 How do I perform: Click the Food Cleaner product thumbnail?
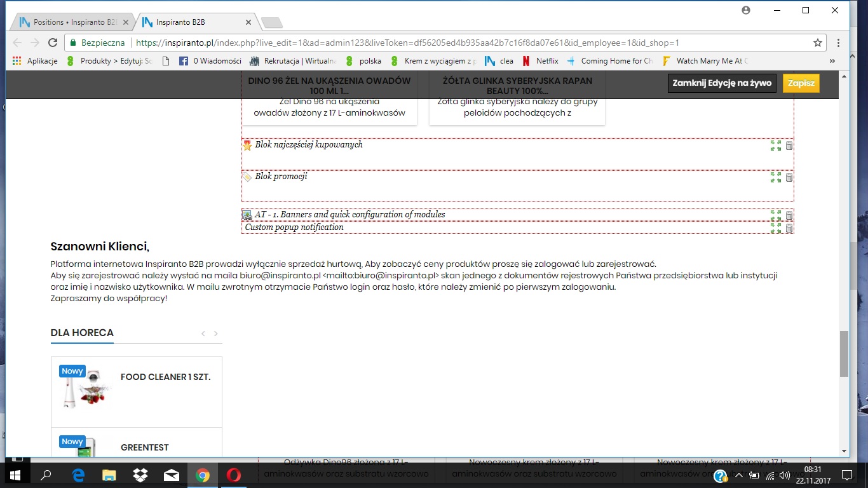(x=87, y=388)
